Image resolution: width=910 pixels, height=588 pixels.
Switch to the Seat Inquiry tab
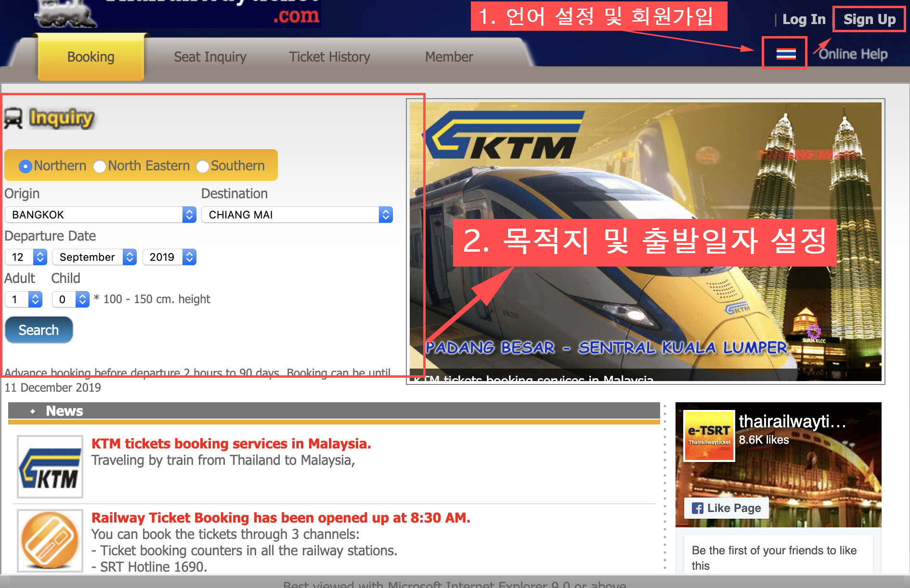click(210, 57)
